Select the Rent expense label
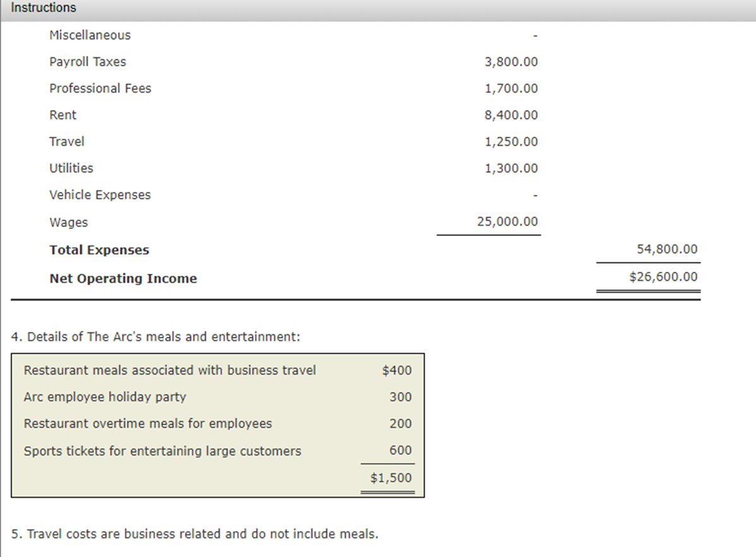 [62, 115]
